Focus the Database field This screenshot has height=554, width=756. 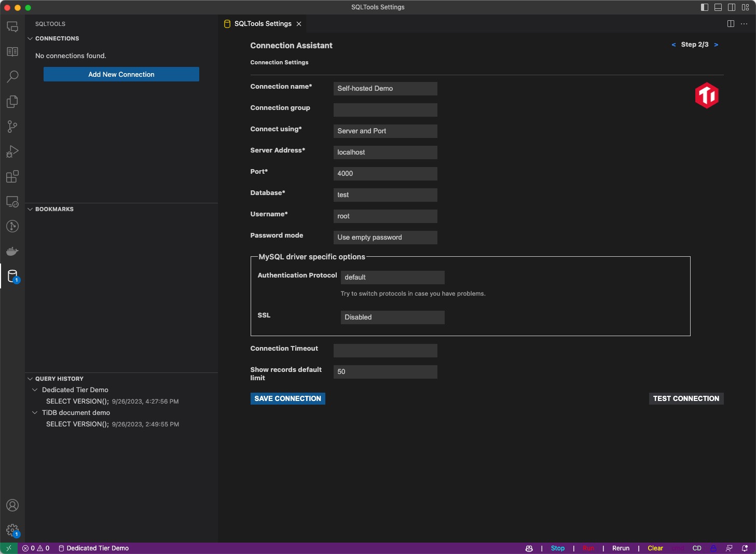click(385, 195)
